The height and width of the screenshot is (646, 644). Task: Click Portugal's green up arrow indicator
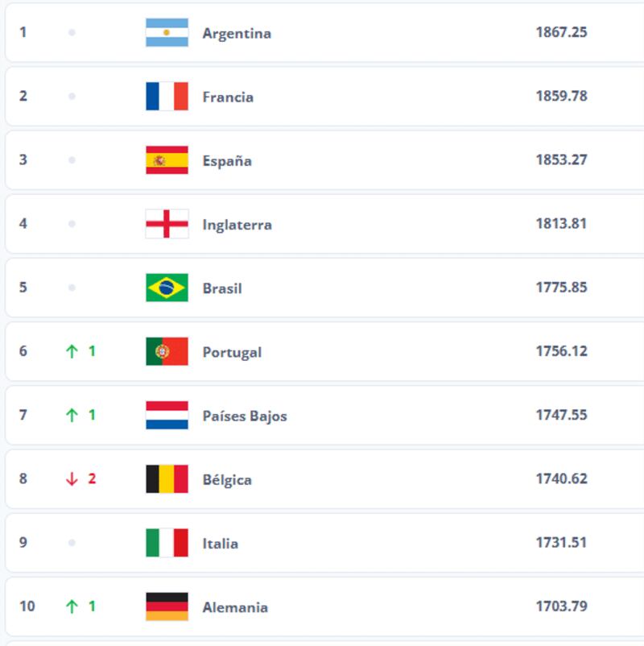[72, 352]
